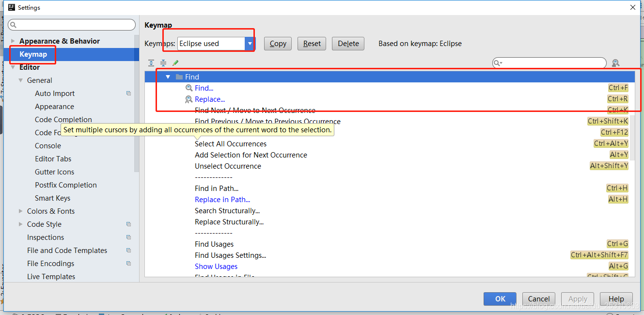This screenshot has height=315, width=644.
Task: Select Auto Import settings page
Action: pos(55,94)
